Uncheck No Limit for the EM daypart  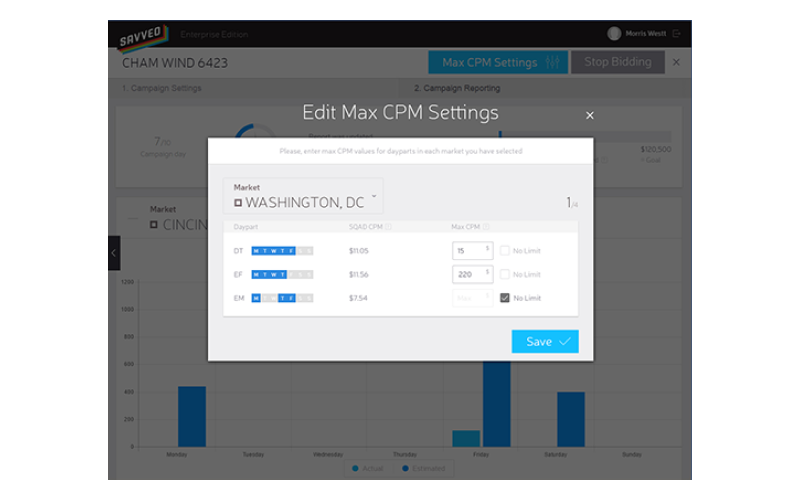pos(505,298)
